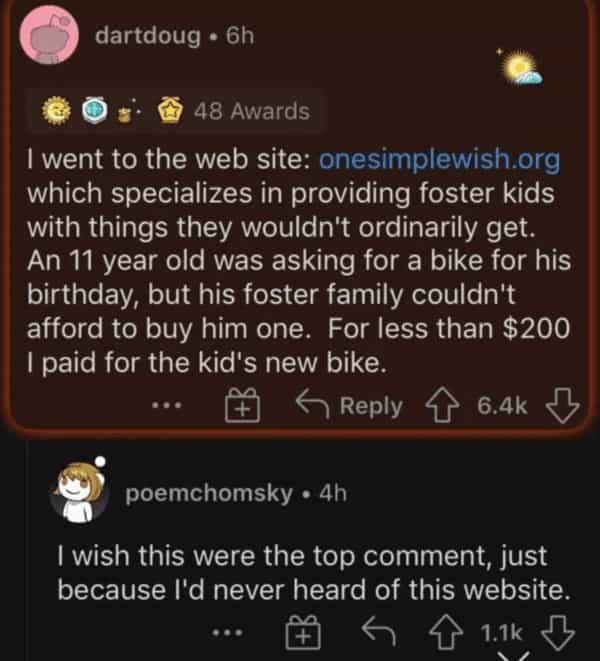This screenshot has height=661, width=600.
Task: Open more options on poemchomsky's reply
Action: pos(229,633)
